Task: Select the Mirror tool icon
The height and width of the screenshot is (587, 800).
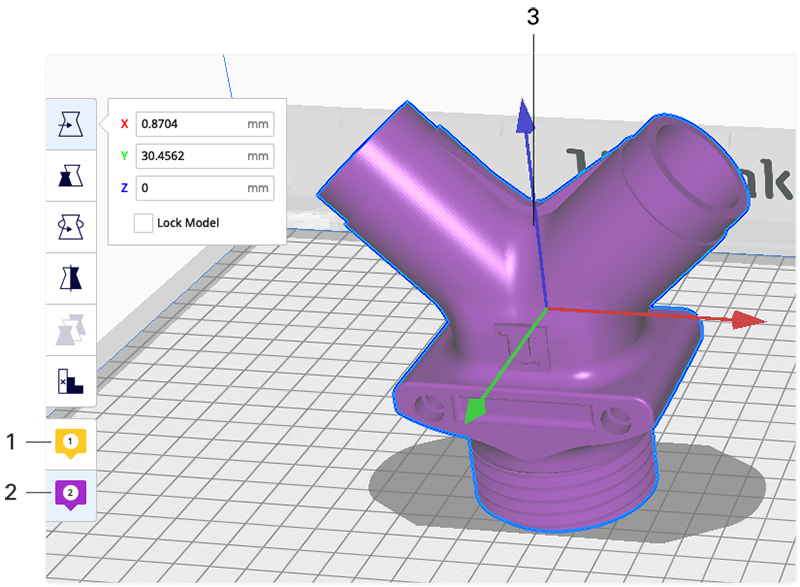Action: (x=70, y=278)
